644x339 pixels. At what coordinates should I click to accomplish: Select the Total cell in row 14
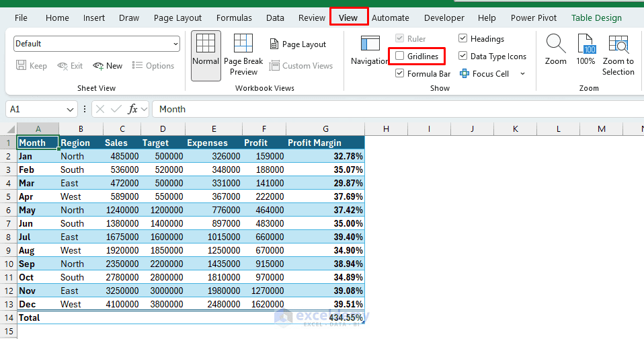pyautogui.click(x=38, y=317)
